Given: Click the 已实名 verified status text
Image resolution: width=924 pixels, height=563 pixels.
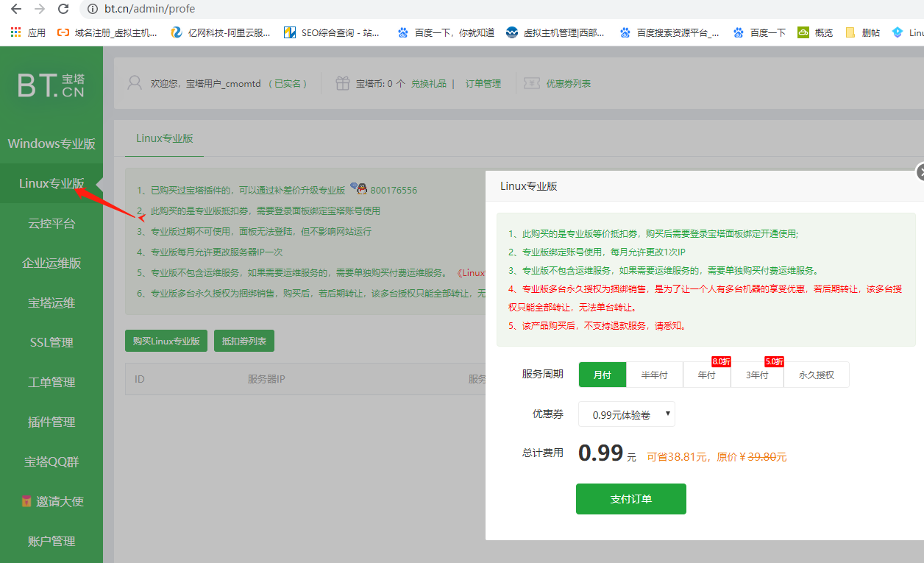Looking at the screenshot, I should [288, 84].
